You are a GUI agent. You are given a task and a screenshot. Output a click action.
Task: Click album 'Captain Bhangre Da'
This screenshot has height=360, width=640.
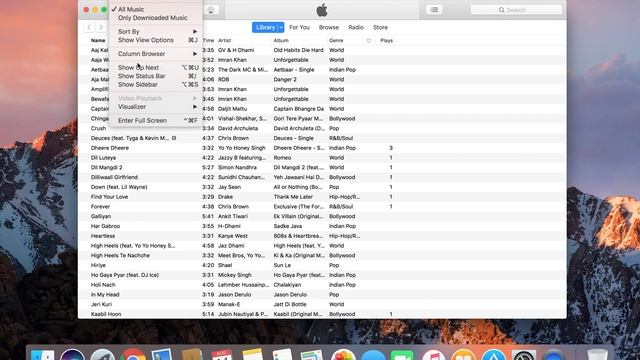click(298, 109)
